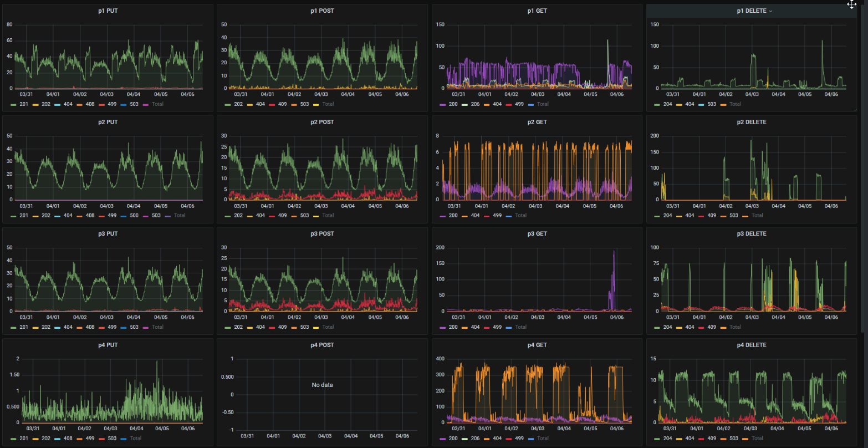The height and width of the screenshot is (448, 868).
Task: Open the p1 GET panel title menu
Action: (537, 11)
